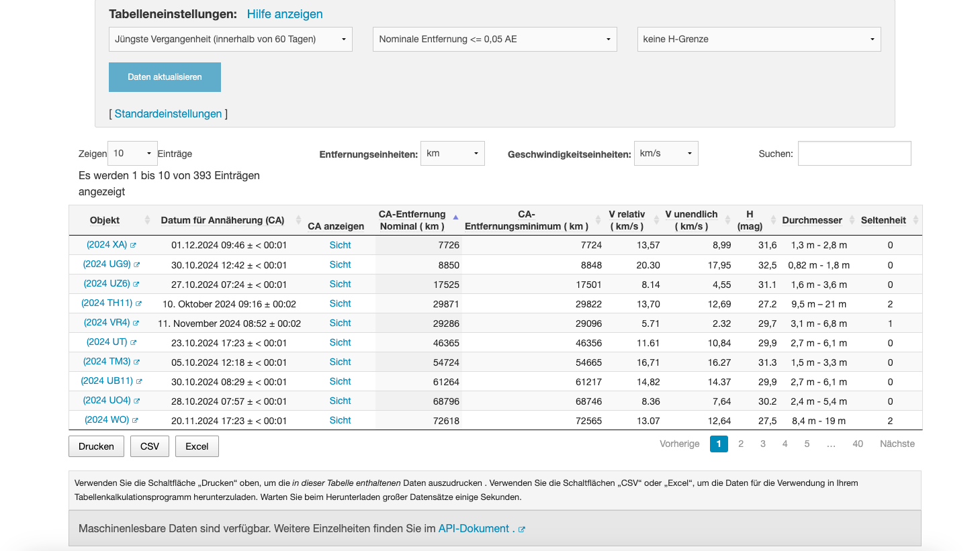The height and width of the screenshot is (551, 980).
Task: Open the (2024 WO) object link
Action: coord(107,420)
